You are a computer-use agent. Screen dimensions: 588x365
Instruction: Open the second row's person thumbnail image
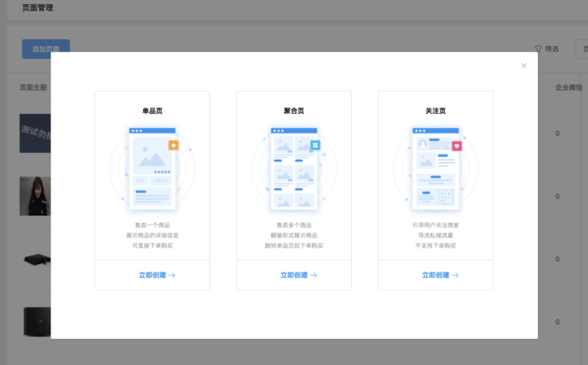pos(35,196)
